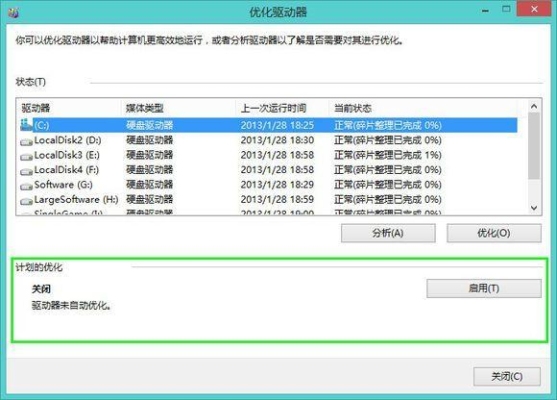Click the Optimize Drives app icon in title bar

[x=13, y=13]
